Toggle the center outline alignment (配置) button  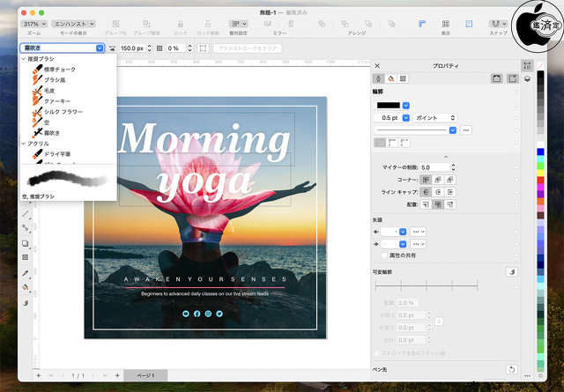[x=438, y=203]
